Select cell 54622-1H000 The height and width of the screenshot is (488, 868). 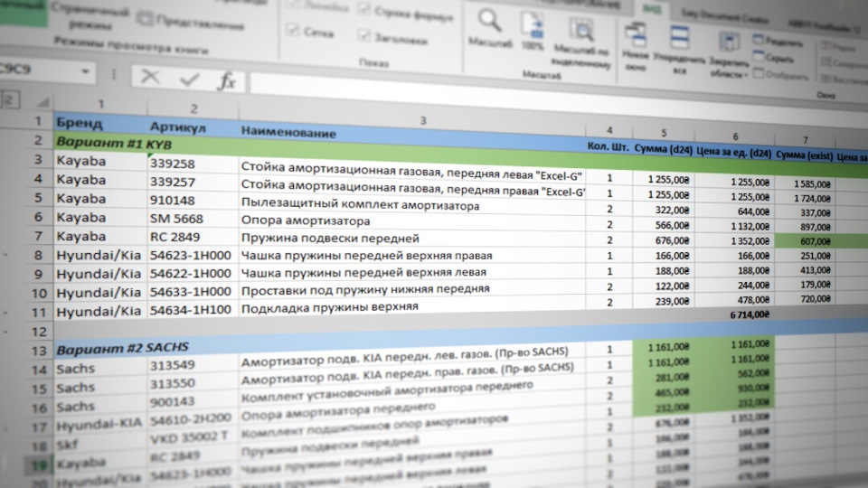[x=193, y=273]
